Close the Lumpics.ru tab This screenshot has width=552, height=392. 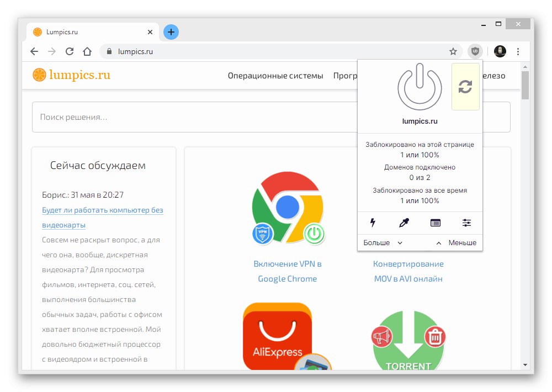click(150, 32)
